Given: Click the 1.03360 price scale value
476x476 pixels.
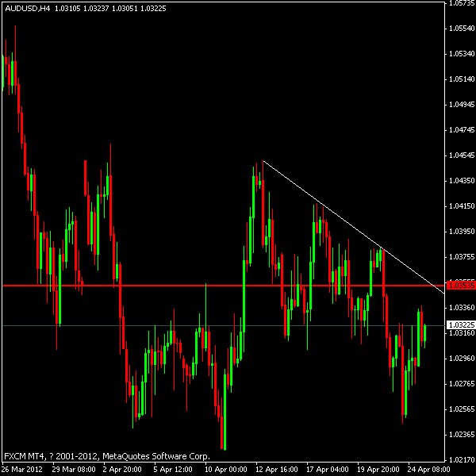Looking at the screenshot, I should [x=462, y=308].
